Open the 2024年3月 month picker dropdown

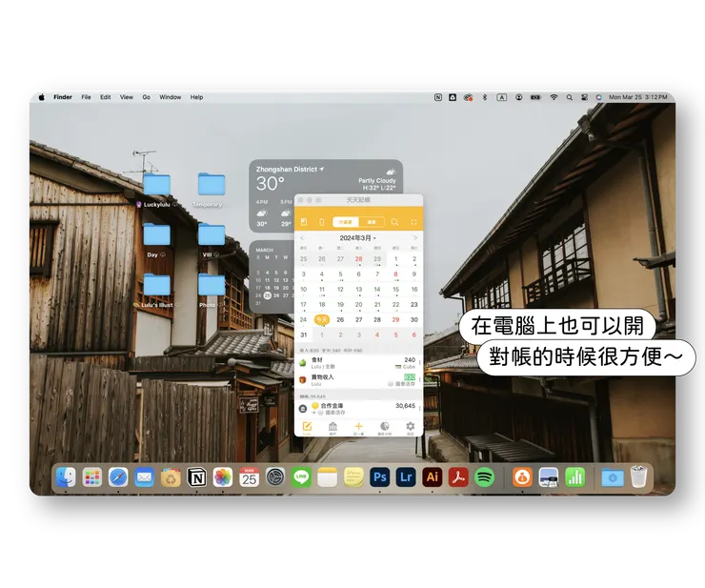pyautogui.click(x=358, y=237)
